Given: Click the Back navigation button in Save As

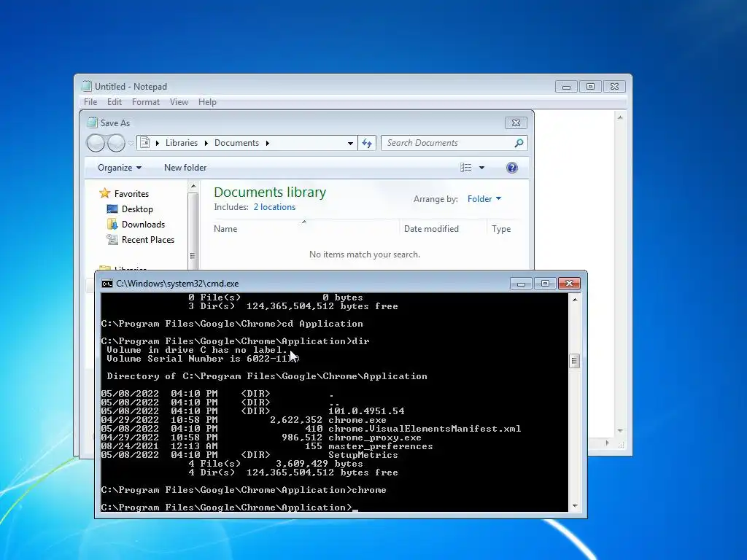Looking at the screenshot, I should 96,143.
